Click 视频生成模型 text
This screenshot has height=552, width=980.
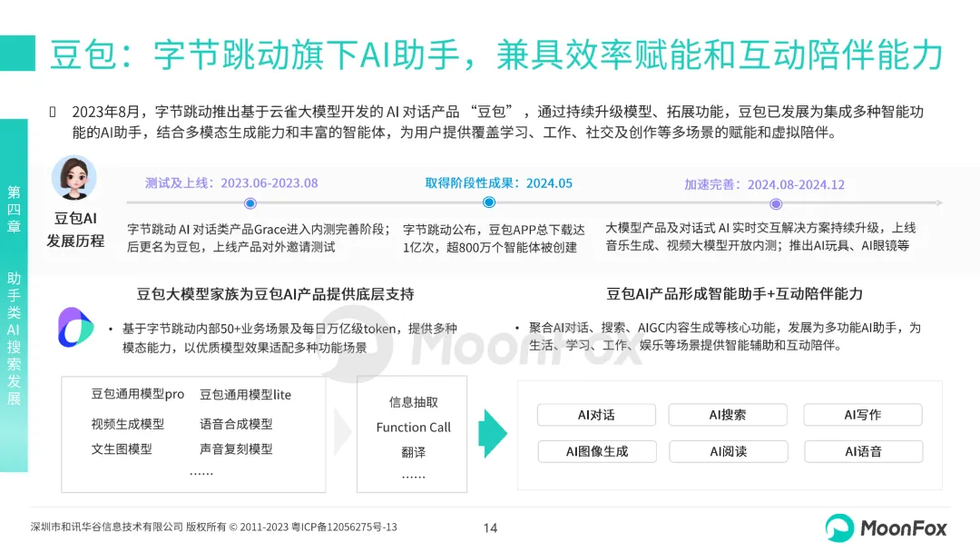pyautogui.click(x=128, y=424)
